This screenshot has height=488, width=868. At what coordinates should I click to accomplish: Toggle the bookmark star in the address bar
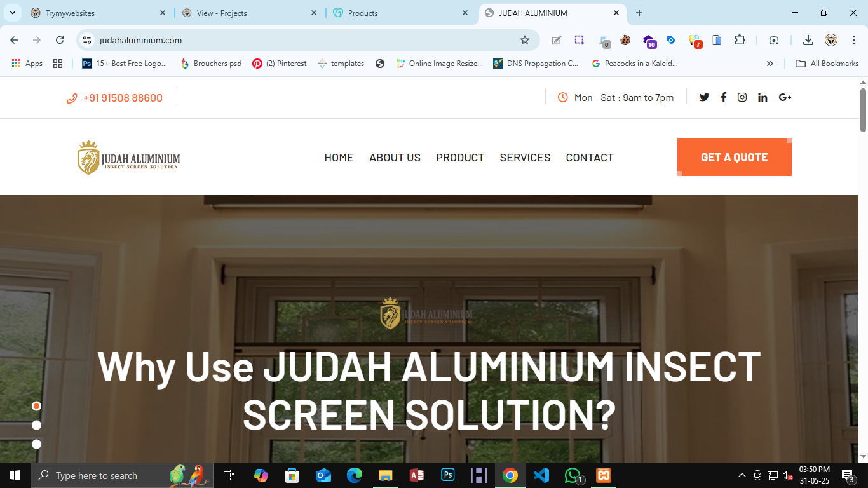point(524,39)
